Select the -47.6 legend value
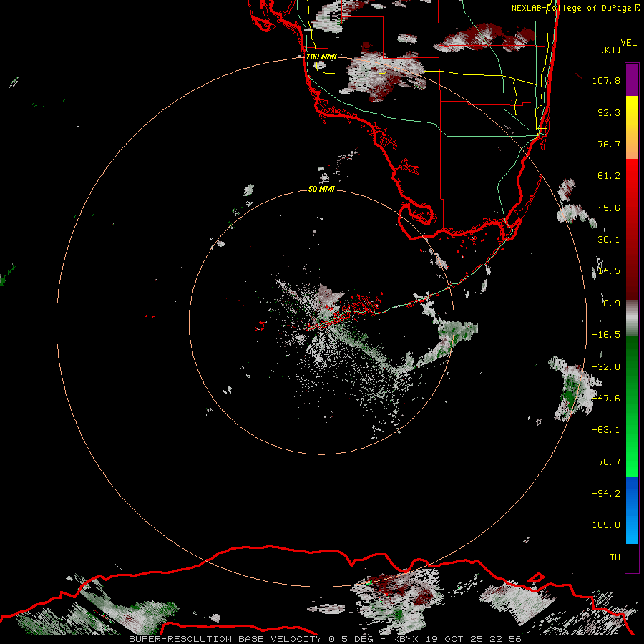644x644 pixels. point(606,399)
